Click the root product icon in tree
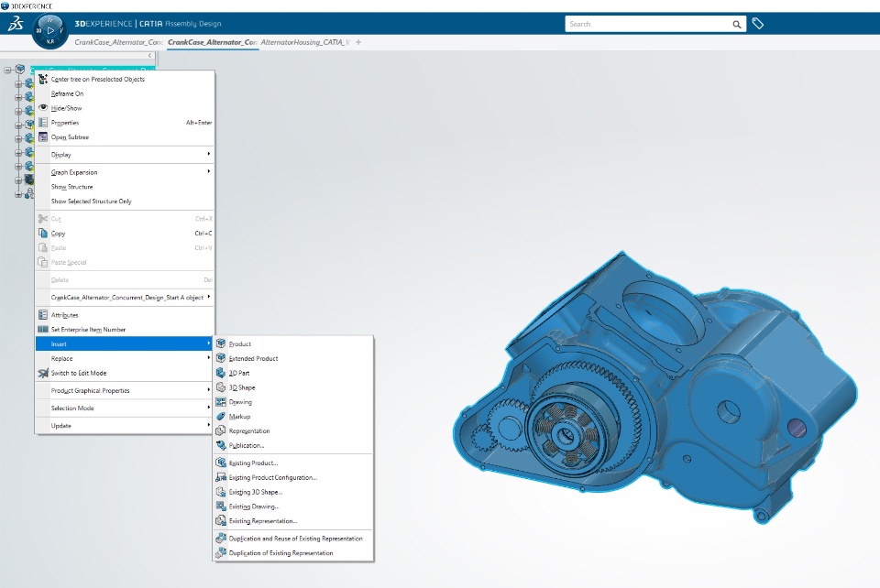 (20, 70)
